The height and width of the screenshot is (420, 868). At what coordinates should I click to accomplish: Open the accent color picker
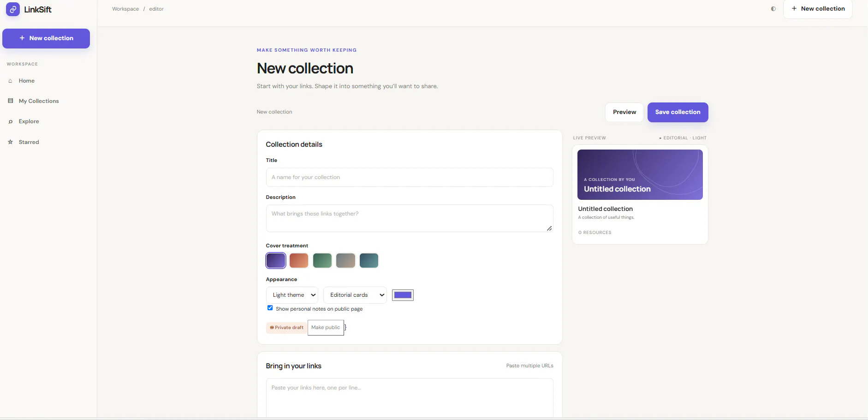pos(403,295)
